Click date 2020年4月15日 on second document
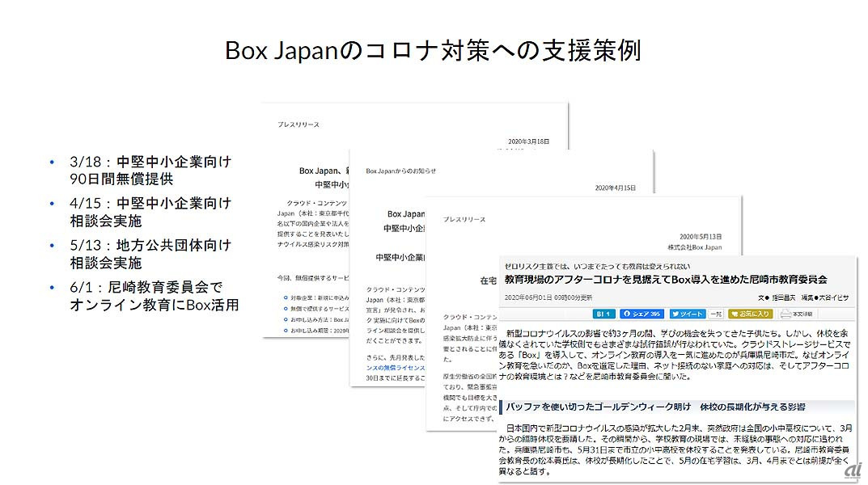Screen dimensions: 868x485 615,188
